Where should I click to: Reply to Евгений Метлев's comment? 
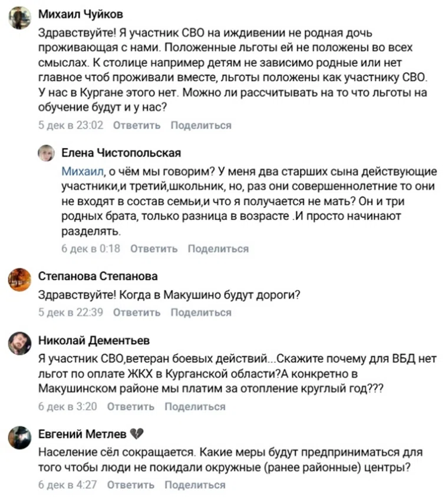tap(131, 485)
